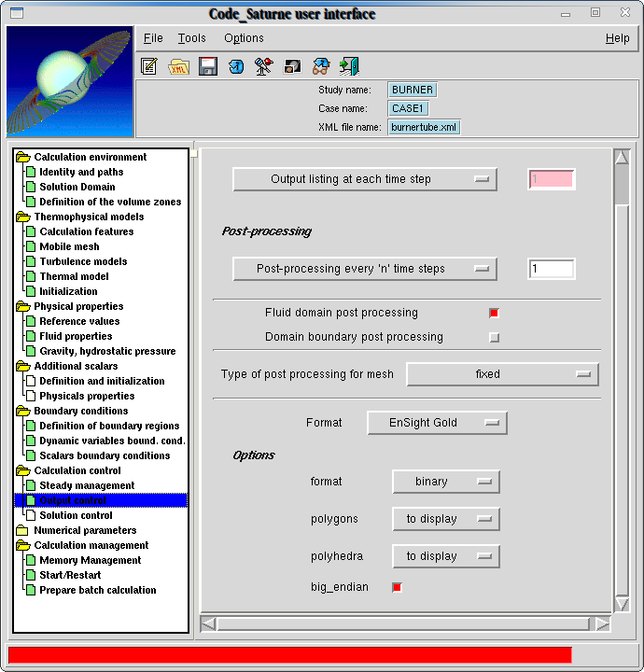Click the green page icon beside Mobile mesh
This screenshot has height=672, width=644.
pos(31,246)
